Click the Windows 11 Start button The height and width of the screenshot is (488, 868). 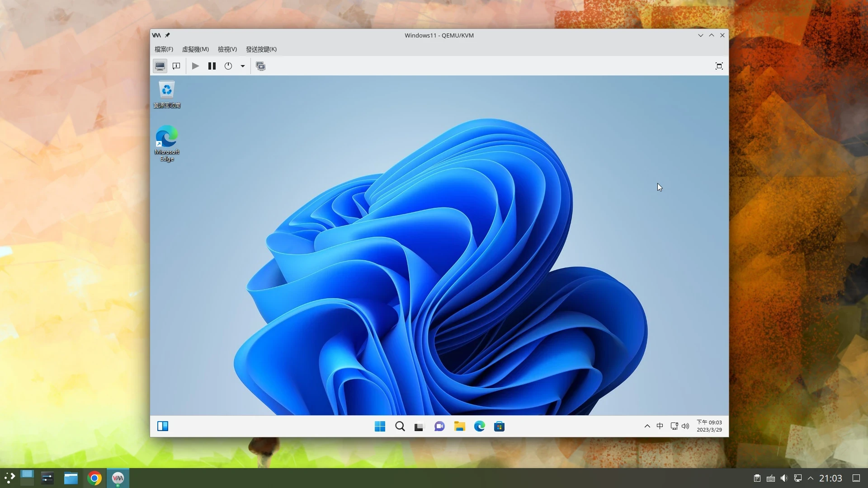[380, 426]
